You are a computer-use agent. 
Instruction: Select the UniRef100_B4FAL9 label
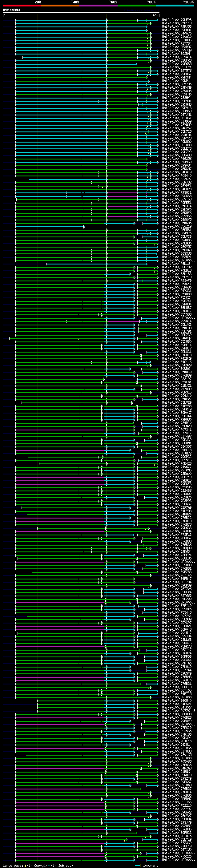pyautogui.click(x=177, y=172)
